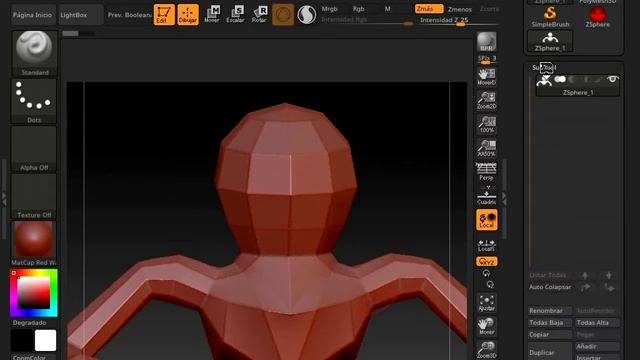640x360 pixels.
Task: Toggle the Rgb mode button
Action: tap(358, 9)
